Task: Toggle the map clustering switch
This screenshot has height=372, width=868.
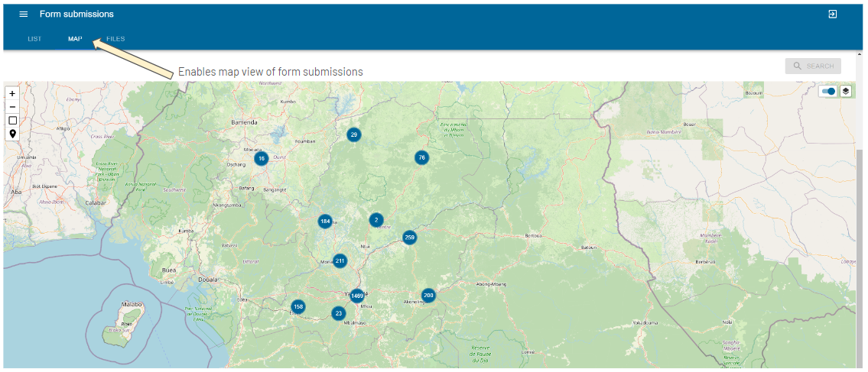Action: (829, 91)
